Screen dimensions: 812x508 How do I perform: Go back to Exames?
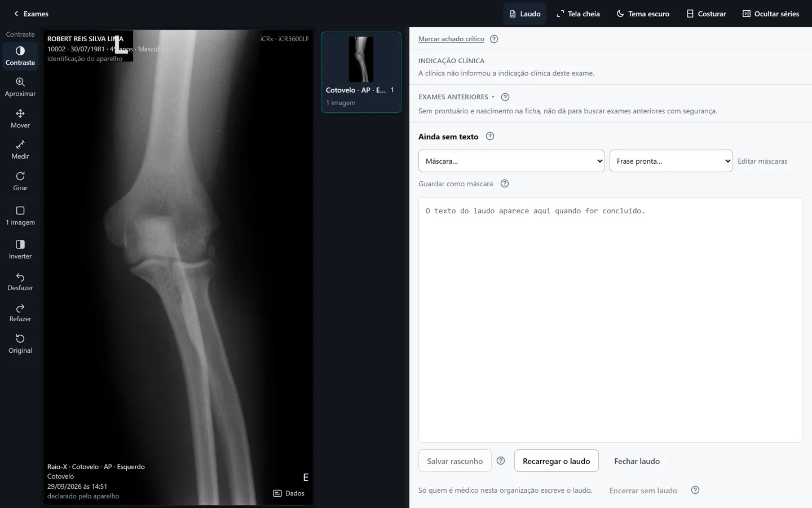[31, 14]
